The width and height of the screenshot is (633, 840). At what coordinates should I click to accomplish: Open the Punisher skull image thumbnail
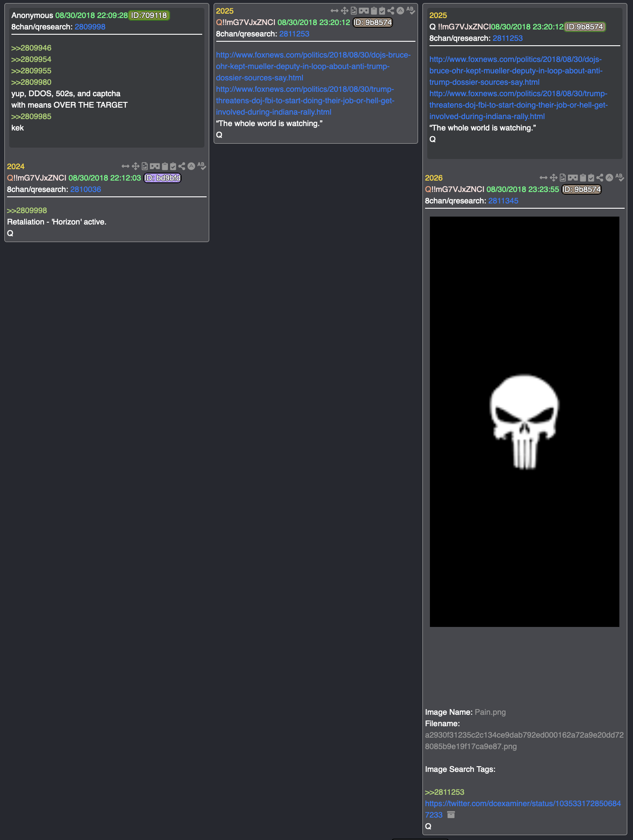pyautogui.click(x=524, y=422)
